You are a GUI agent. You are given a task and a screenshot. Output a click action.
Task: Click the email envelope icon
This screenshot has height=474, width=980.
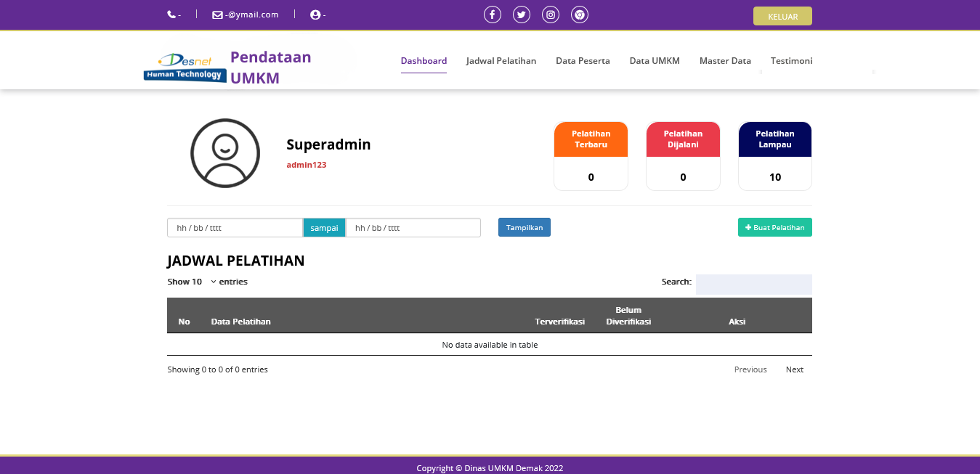click(x=217, y=15)
